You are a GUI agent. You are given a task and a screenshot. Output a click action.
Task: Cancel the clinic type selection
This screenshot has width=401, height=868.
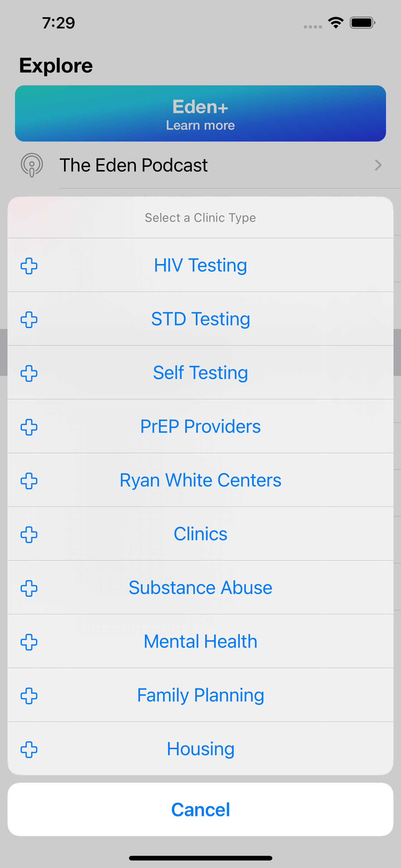click(200, 809)
